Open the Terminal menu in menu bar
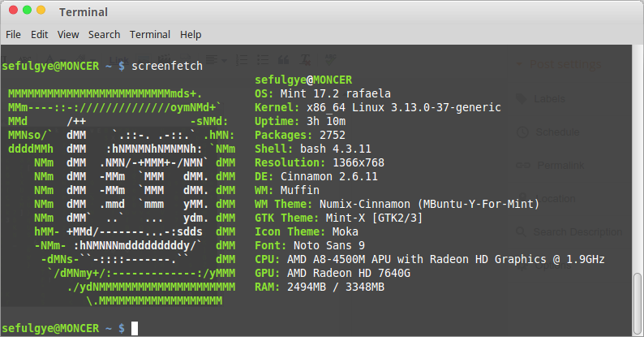Viewport: 644px width, 337px height. [x=150, y=35]
